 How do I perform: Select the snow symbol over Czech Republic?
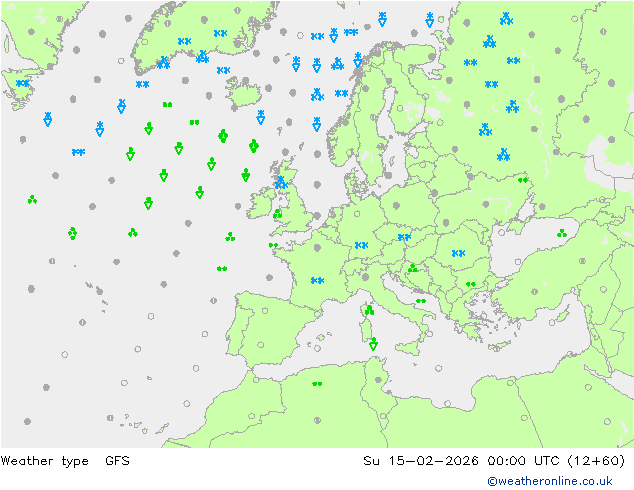tap(404, 237)
